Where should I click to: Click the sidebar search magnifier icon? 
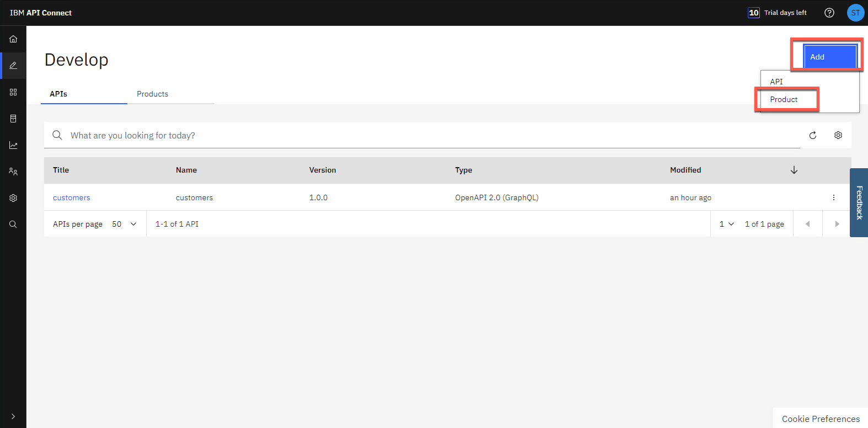pos(13,224)
